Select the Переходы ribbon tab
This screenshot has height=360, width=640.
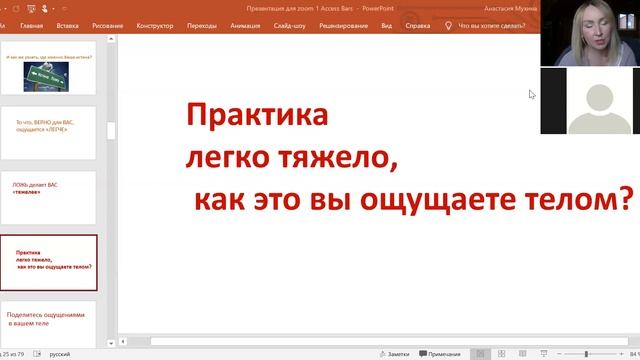coord(202,26)
